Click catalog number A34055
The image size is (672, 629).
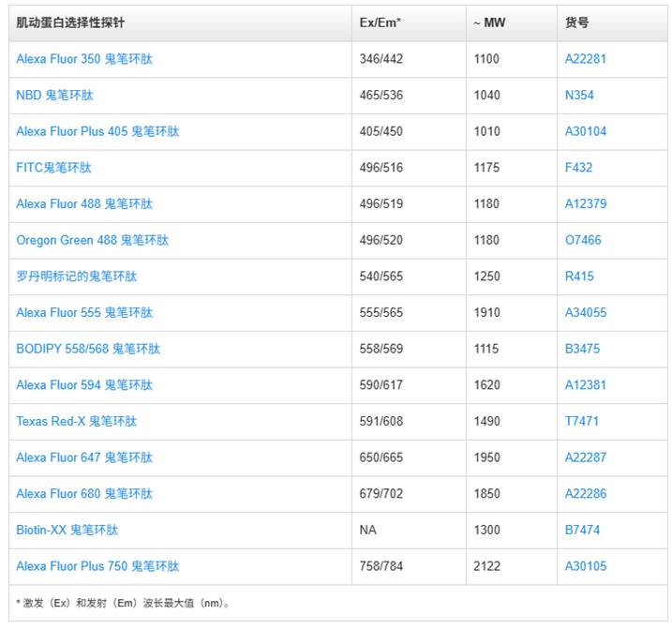586,312
